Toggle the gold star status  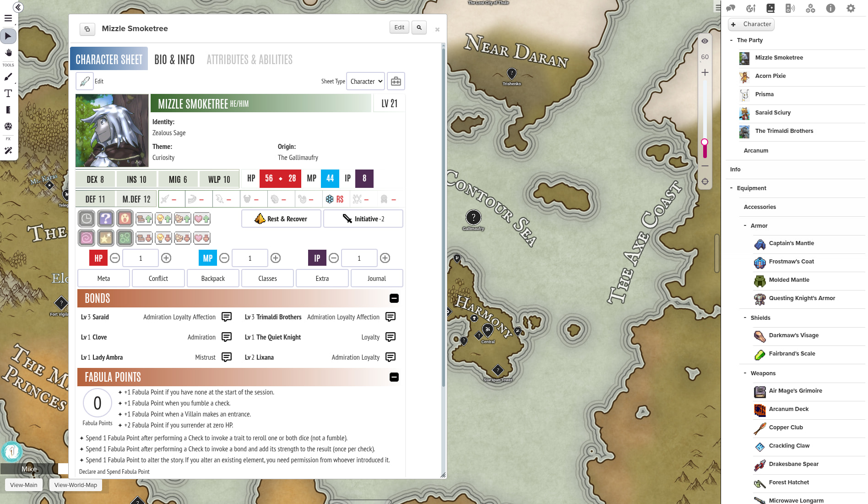106,238
